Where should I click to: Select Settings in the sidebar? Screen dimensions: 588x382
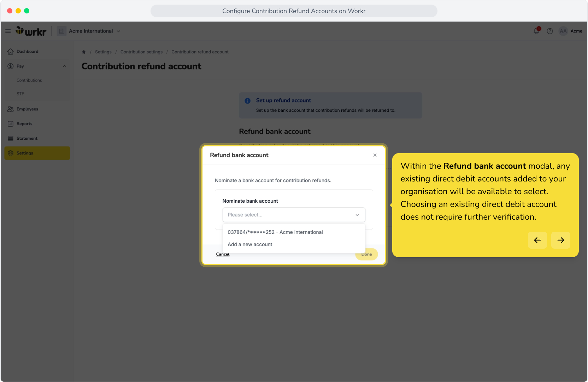click(37, 153)
